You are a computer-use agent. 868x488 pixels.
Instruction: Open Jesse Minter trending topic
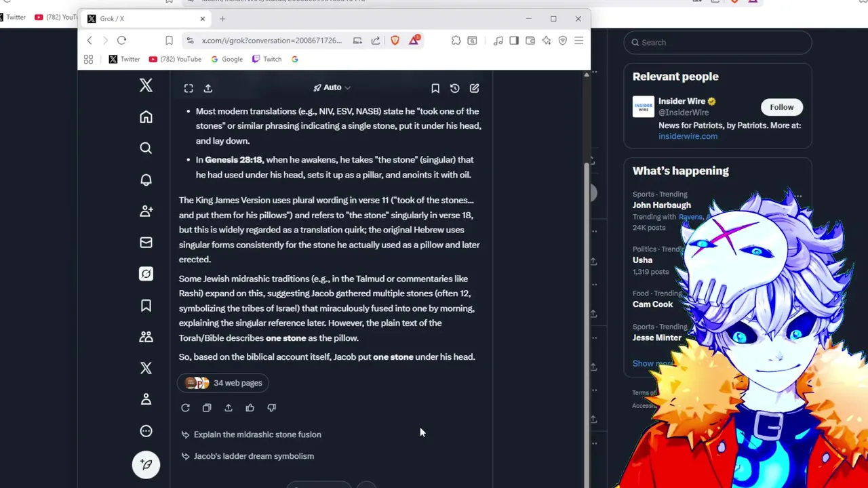(x=656, y=338)
